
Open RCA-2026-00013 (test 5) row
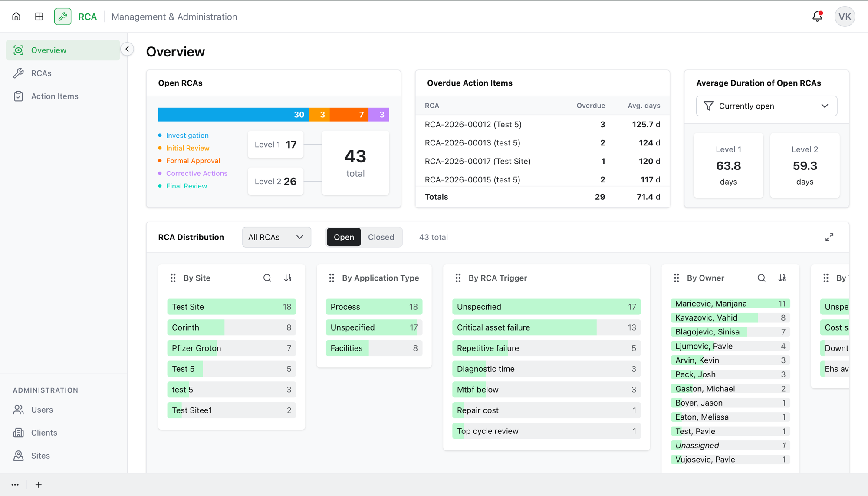(542, 142)
